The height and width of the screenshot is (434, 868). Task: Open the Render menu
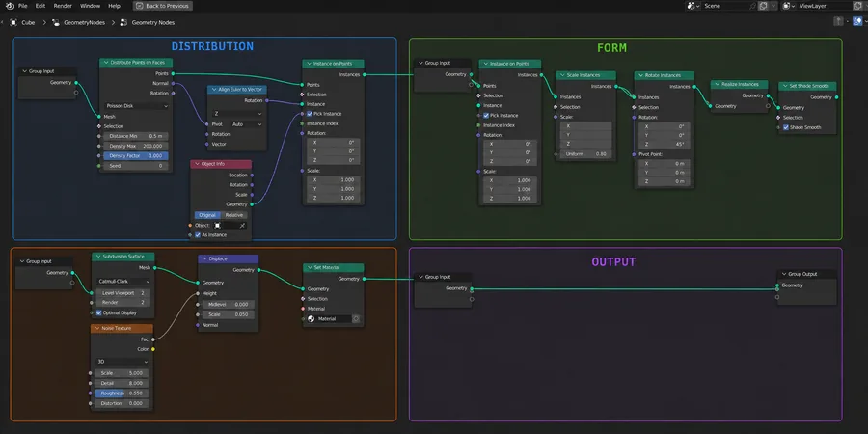click(63, 6)
